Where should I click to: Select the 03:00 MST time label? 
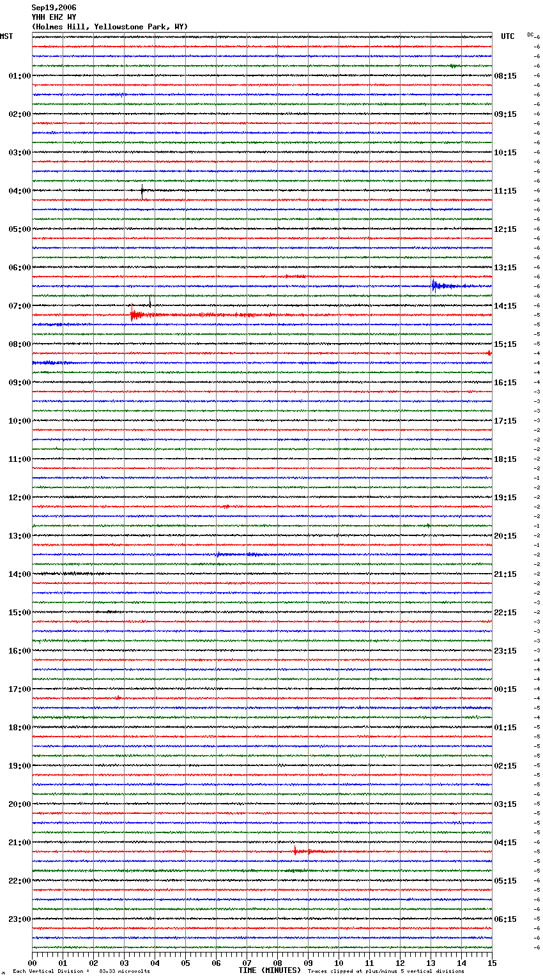20,153
